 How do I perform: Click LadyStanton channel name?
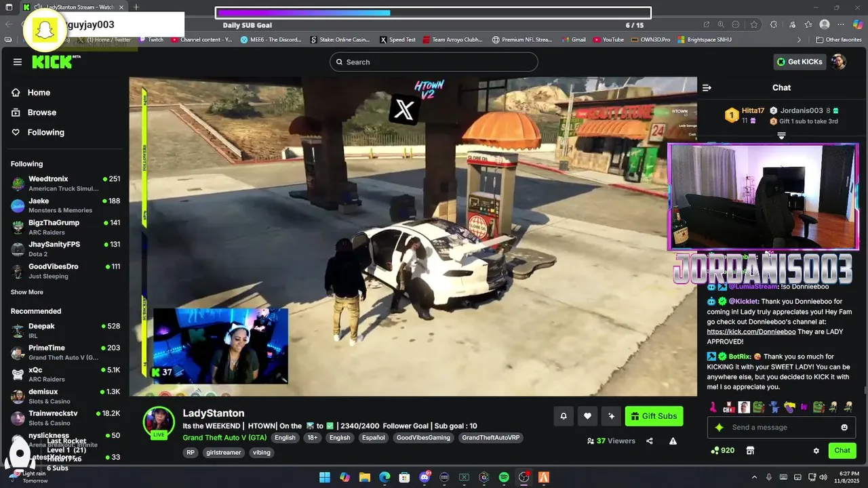(214, 413)
